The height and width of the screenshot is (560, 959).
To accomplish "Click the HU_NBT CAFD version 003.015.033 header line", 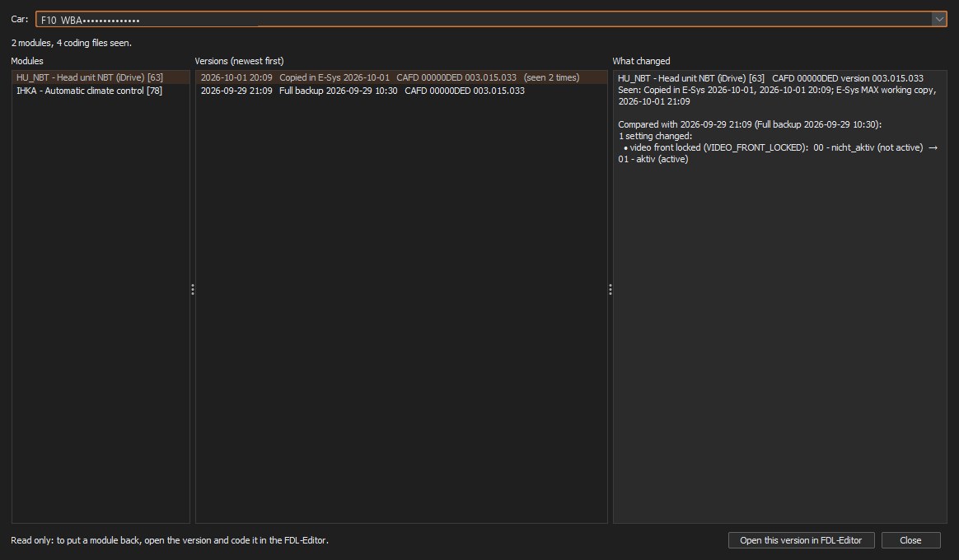I will point(770,78).
